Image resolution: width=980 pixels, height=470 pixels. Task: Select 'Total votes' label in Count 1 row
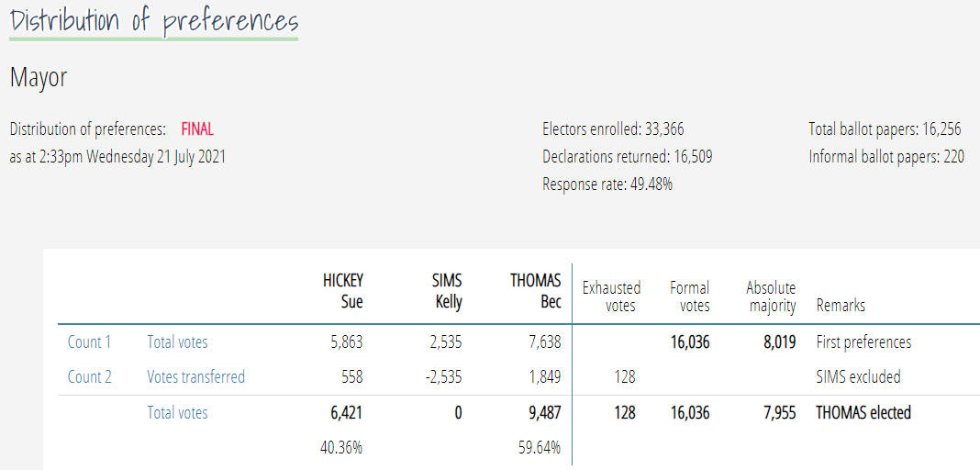[177, 342]
